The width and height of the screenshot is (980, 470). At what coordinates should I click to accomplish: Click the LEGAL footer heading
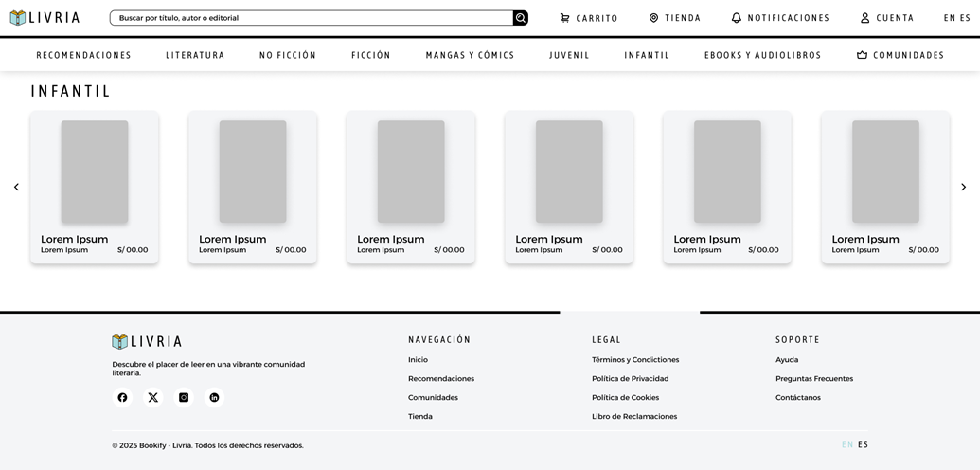(606, 340)
